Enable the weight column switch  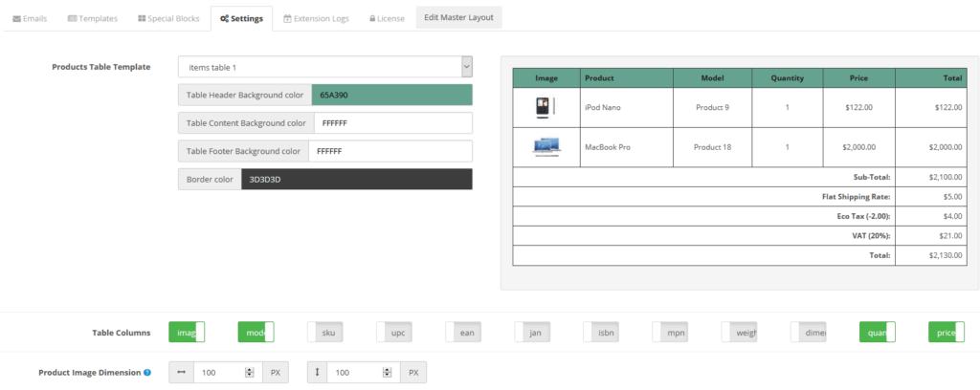click(x=739, y=332)
